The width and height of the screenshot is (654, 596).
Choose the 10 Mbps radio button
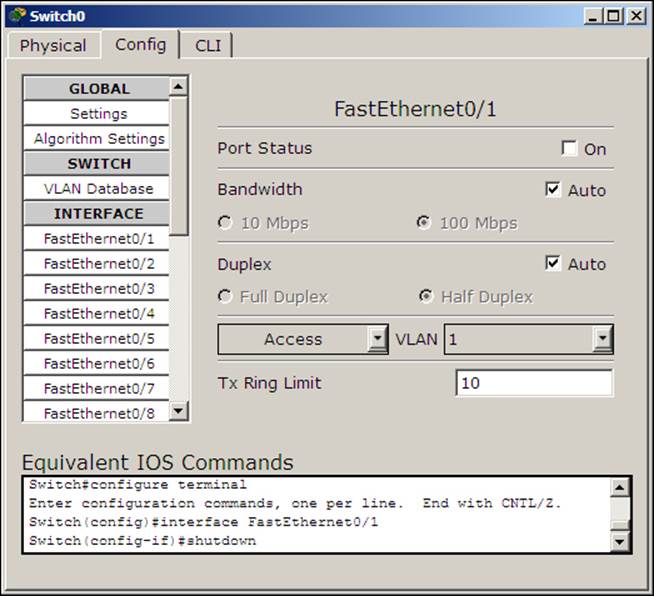(225, 222)
